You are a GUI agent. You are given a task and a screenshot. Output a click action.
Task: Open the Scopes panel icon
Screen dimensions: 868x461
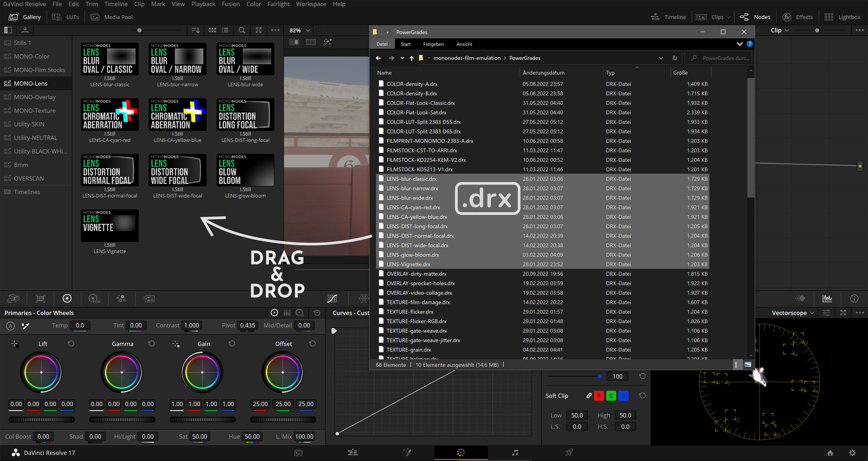coord(827,298)
